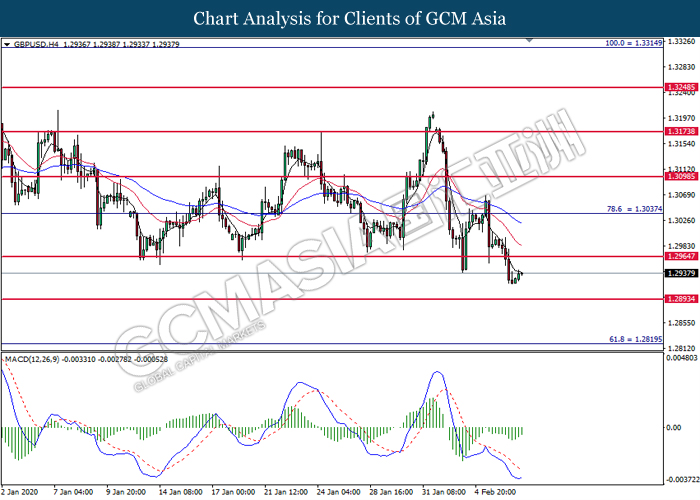
Task: Click the current price tag 1.29379
Action: coord(681,273)
